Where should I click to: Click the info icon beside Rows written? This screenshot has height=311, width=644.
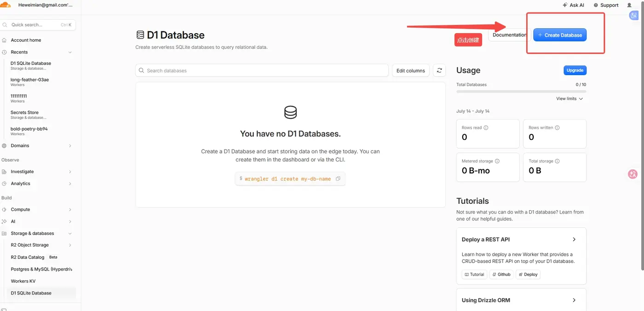(558, 128)
